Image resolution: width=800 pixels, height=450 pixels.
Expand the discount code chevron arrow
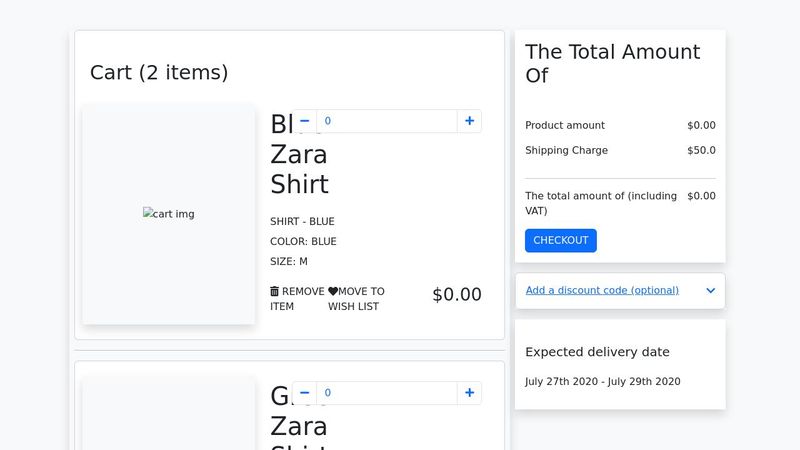[x=710, y=291]
